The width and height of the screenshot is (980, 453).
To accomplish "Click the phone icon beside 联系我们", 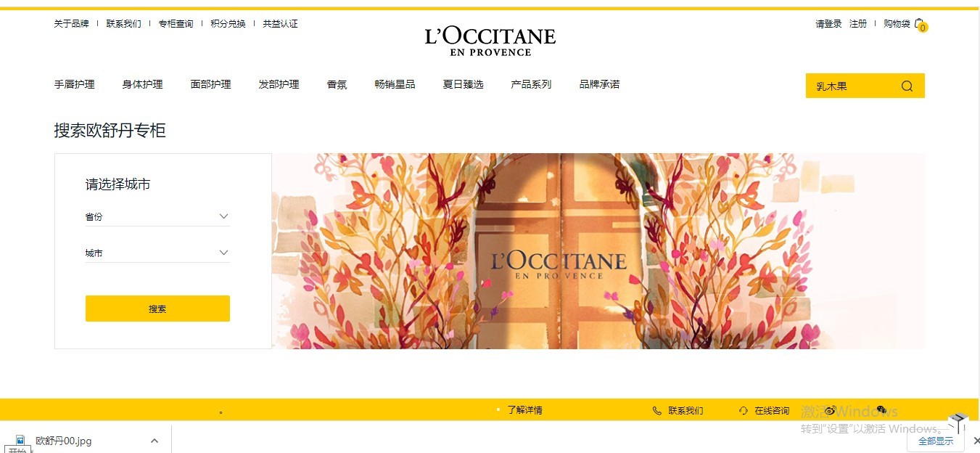I will click(657, 411).
